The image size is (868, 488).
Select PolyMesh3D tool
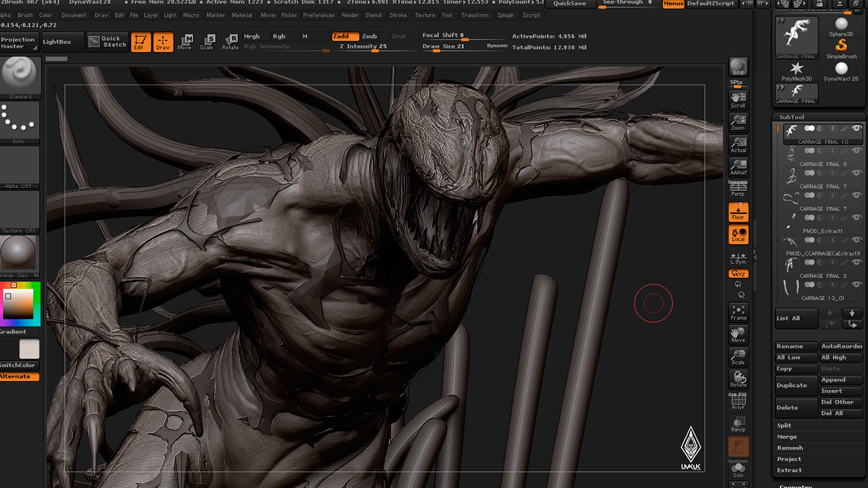(x=796, y=72)
